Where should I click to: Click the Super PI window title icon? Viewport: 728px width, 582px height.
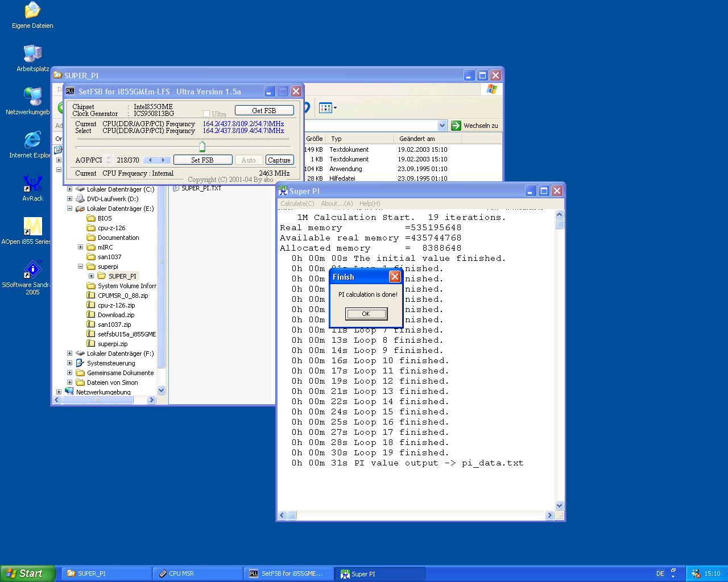(283, 191)
